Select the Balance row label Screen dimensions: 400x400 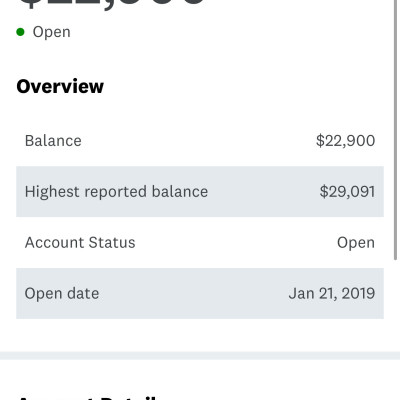tap(53, 141)
